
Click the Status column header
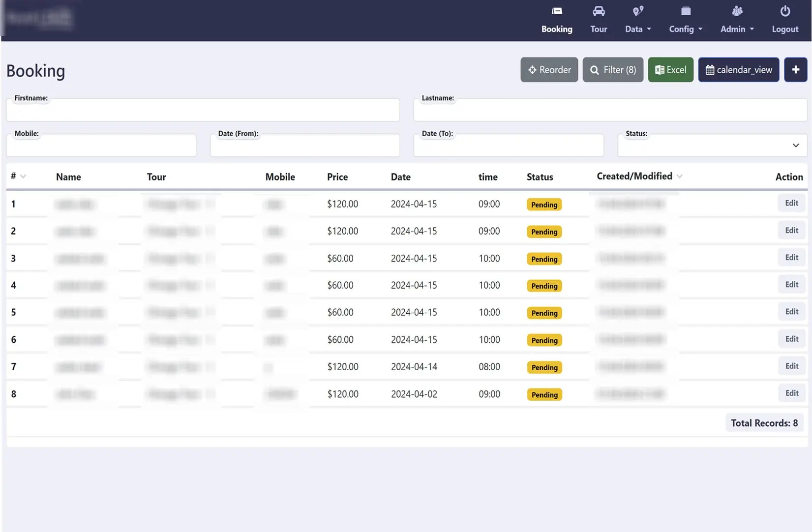(540, 177)
